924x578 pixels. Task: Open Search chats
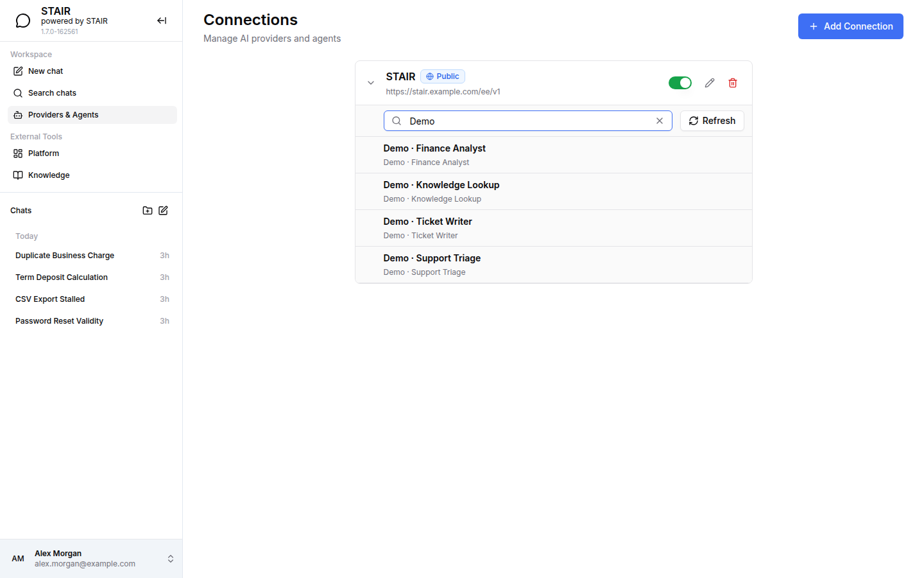click(92, 93)
